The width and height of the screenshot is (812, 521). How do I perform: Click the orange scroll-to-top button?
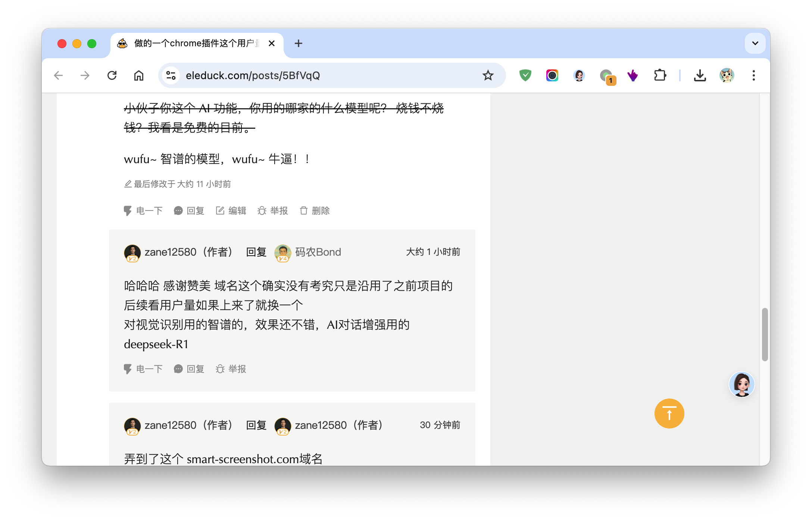pyautogui.click(x=669, y=414)
